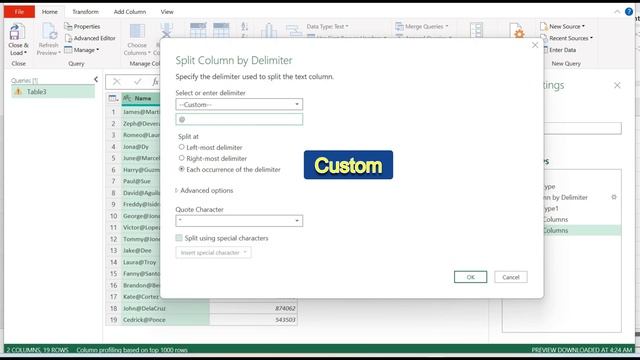The image size is (640, 360).
Task: Click the query name field in Query Settings
Action: (x=582, y=128)
